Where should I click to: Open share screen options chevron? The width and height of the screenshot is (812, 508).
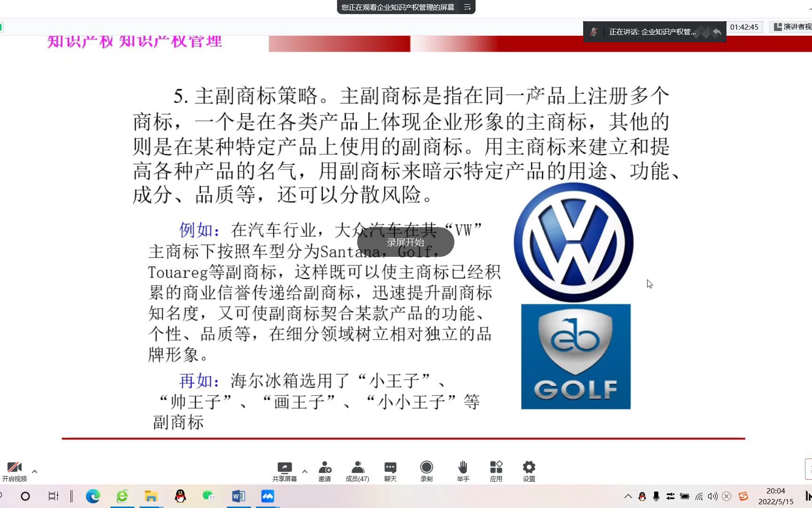point(304,471)
